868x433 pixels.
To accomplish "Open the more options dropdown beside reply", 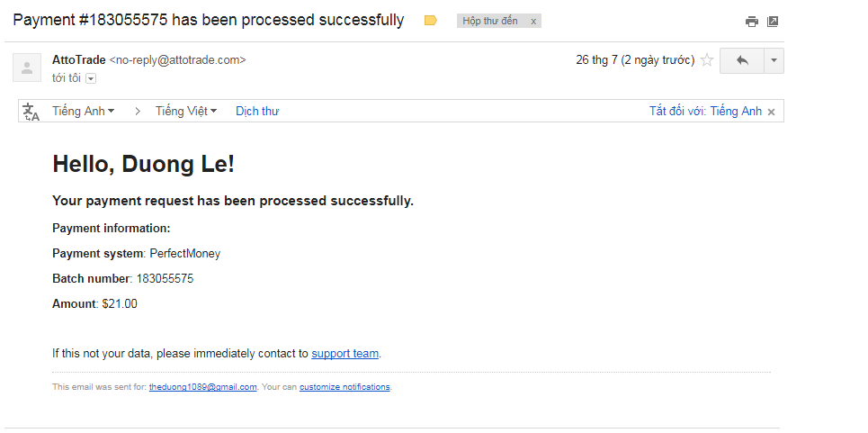I will pos(774,60).
